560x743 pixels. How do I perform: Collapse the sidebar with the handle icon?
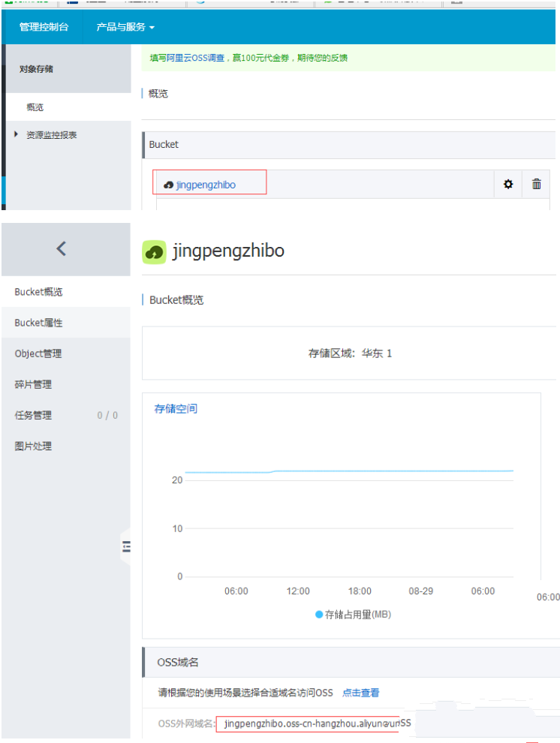pyautogui.click(x=127, y=547)
